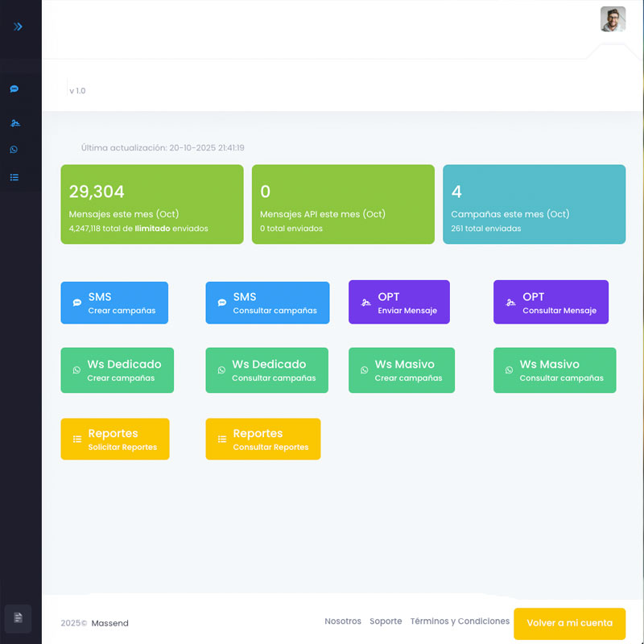The width and height of the screenshot is (644, 644).
Task: Open Términos y Condiciones link
Action: click(460, 621)
